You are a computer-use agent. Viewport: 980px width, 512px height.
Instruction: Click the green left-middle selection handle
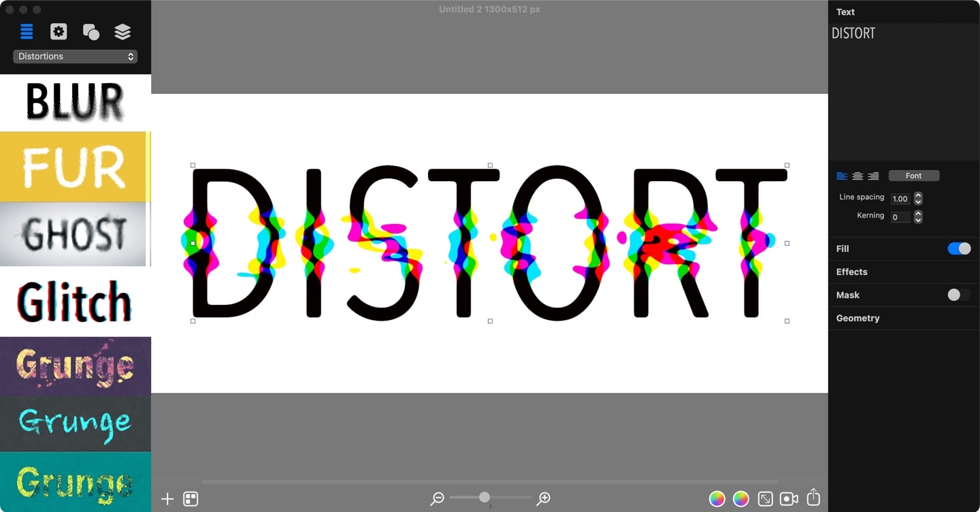193,243
